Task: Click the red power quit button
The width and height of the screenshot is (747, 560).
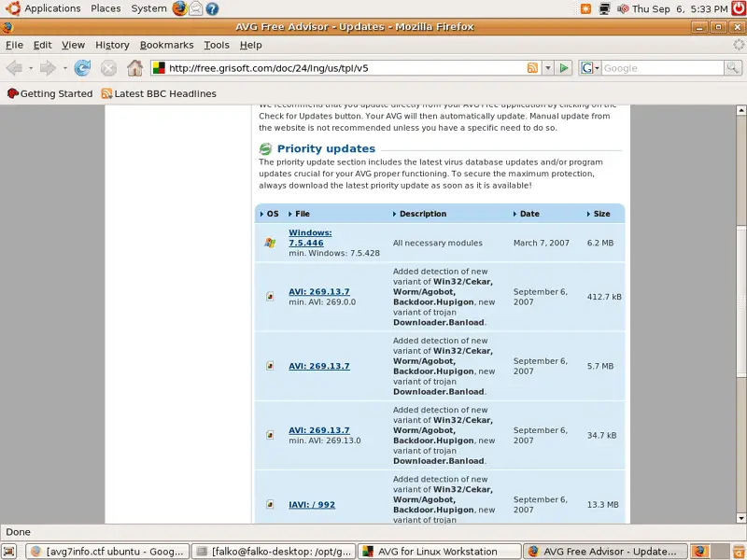Action: [739, 8]
